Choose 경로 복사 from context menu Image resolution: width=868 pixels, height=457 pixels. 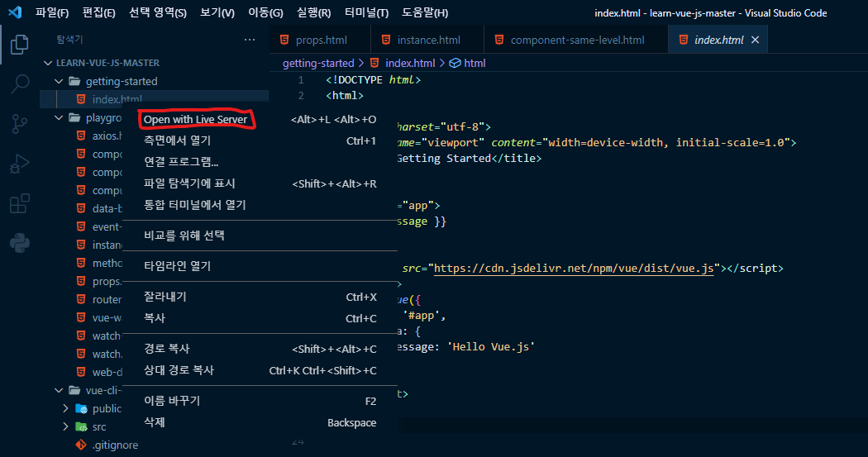(x=260, y=349)
